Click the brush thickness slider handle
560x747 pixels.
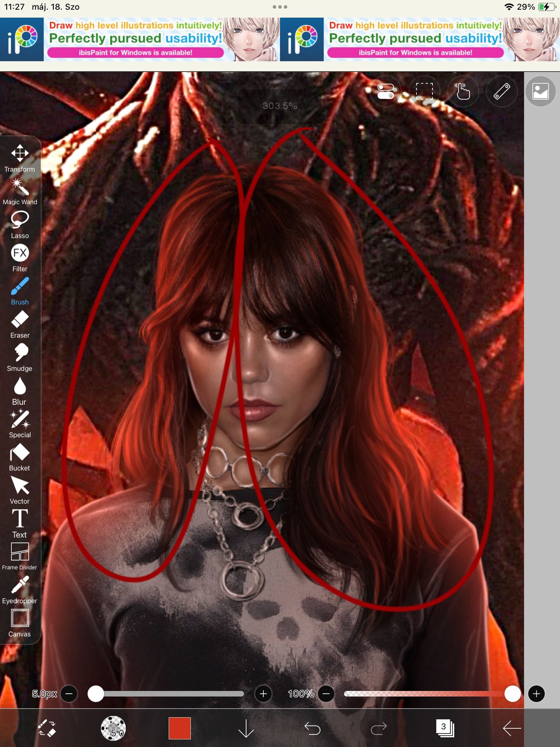coord(96,694)
